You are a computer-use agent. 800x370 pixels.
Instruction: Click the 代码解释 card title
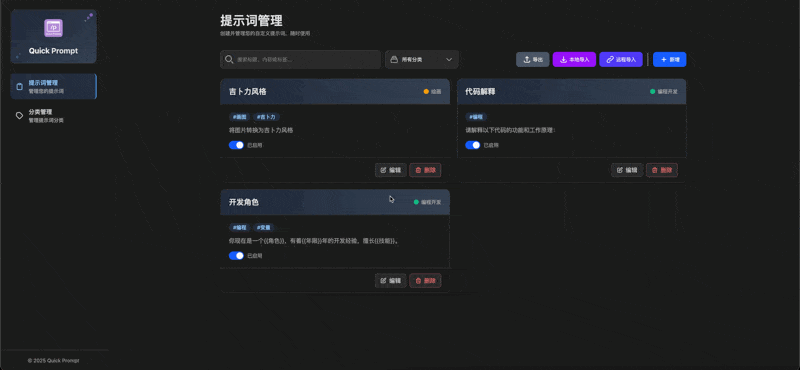pyautogui.click(x=480, y=92)
